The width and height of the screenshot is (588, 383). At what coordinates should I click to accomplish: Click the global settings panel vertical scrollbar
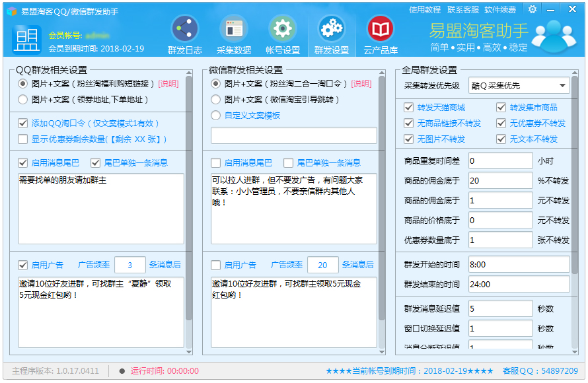(x=575, y=198)
